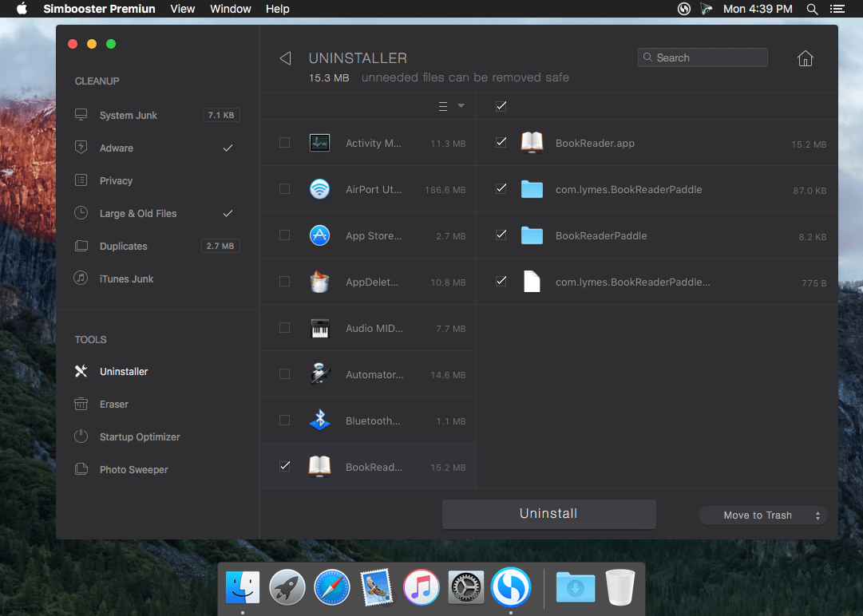Screen dimensions: 863x616
Task: Click the Uninstaller tools icon
Action: (x=81, y=371)
